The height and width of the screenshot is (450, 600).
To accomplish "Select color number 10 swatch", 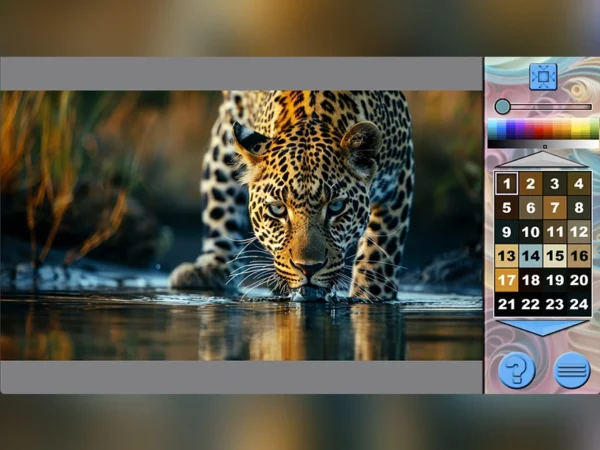I will (530, 232).
